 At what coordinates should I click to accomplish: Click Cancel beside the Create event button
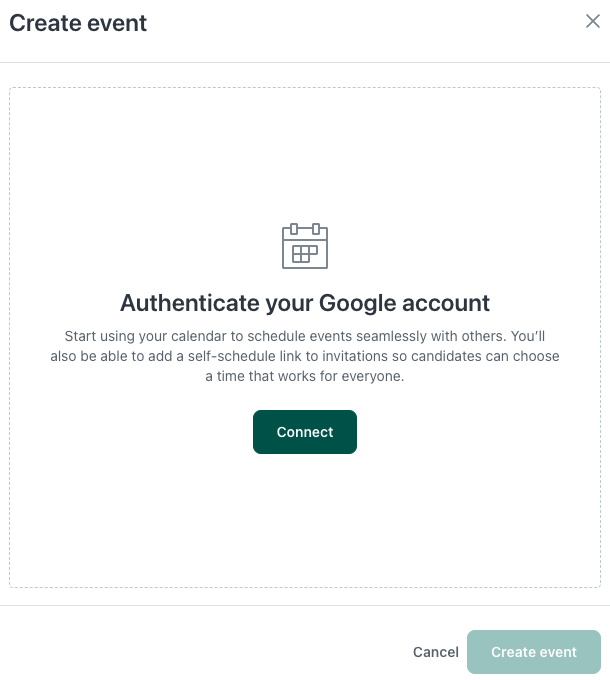tap(435, 652)
